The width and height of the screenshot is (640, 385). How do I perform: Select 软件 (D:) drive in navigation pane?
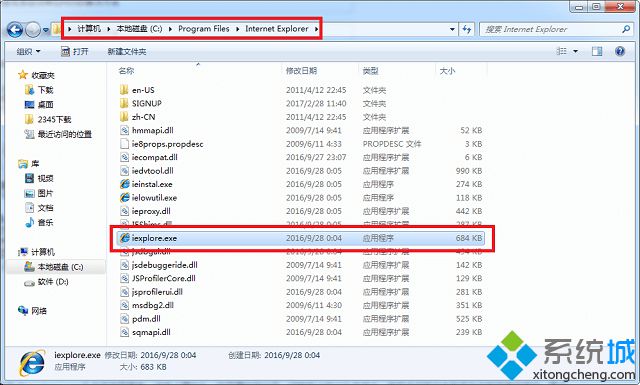pos(46,281)
